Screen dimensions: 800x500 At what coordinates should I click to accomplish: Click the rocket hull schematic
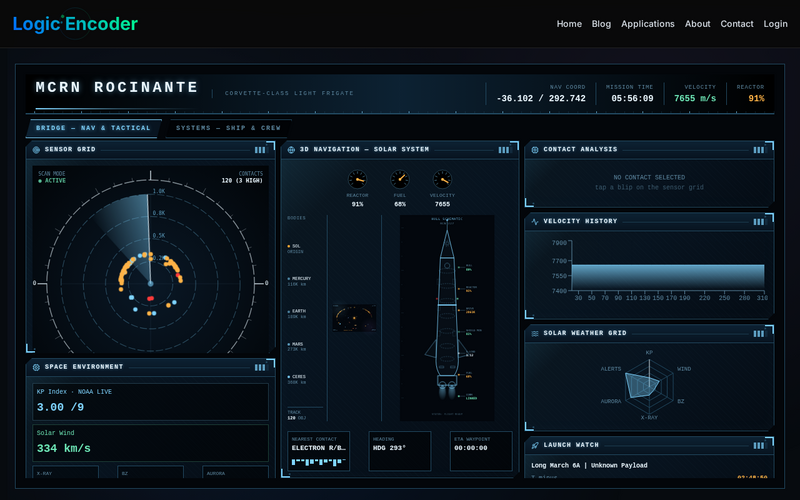(447, 318)
